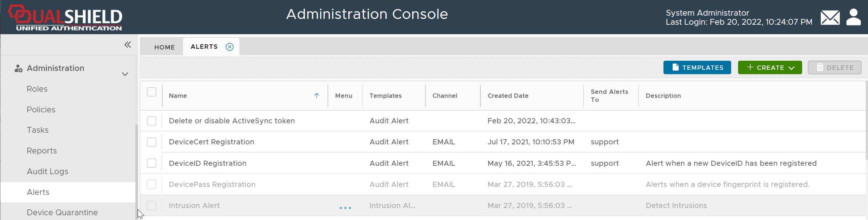Click the Administration users-gear icon
The image size is (868, 220).
click(18, 68)
